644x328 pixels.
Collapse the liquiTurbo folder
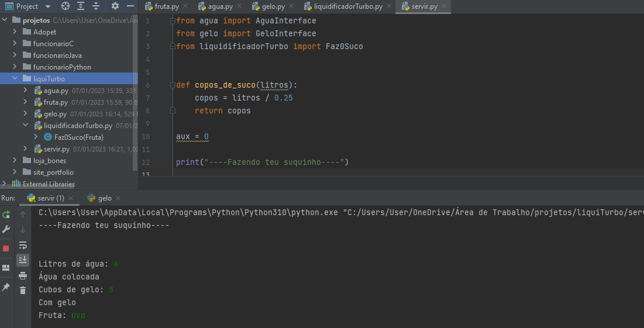15,79
